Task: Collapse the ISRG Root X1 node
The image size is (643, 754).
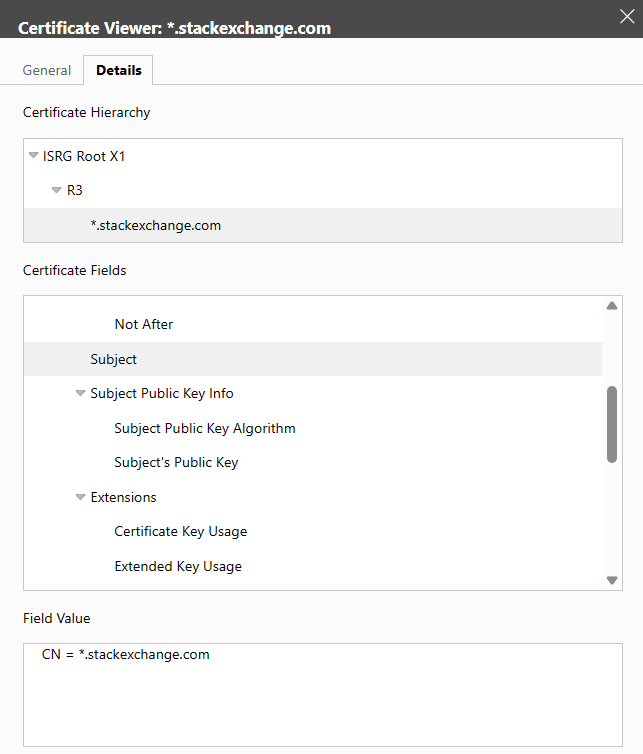Action: [x=34, y=156]
